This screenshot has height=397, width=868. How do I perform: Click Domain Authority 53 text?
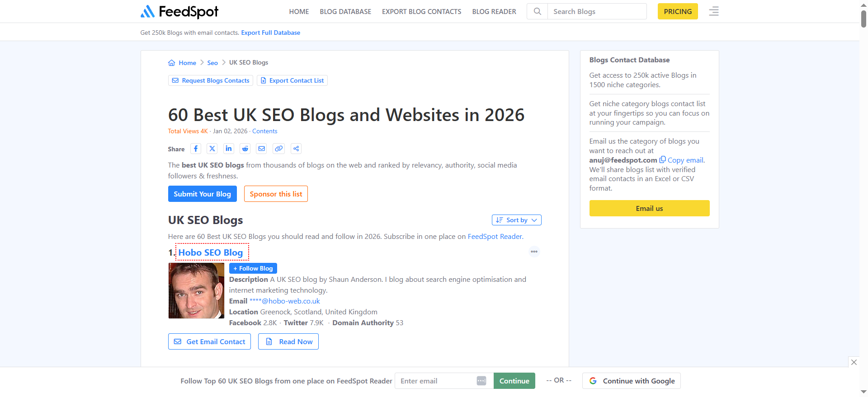click(368, 323)
